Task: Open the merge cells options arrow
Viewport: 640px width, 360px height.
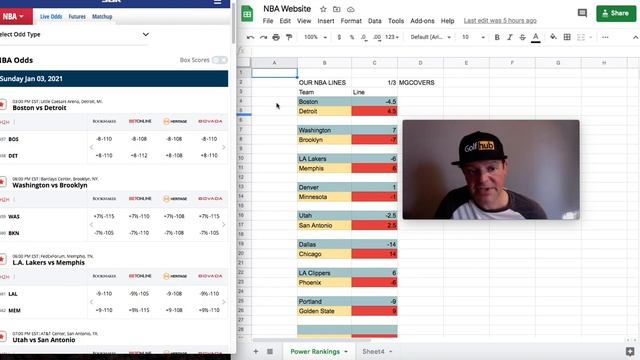Action: [x=591, y=37]
